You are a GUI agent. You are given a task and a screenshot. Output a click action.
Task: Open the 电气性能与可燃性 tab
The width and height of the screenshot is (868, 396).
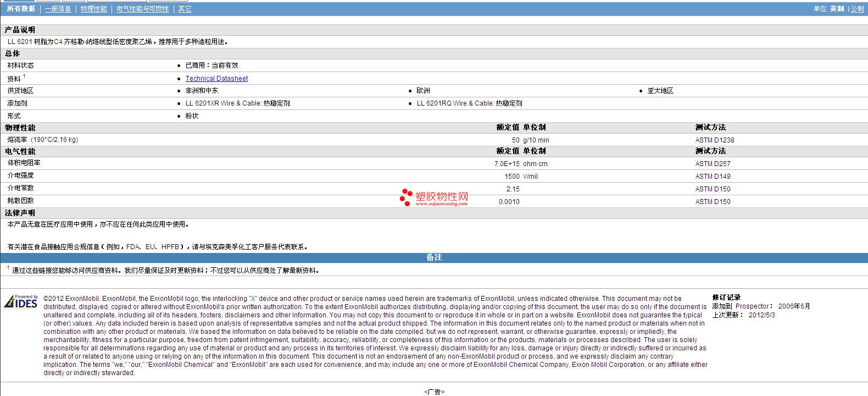coord(142,9)
